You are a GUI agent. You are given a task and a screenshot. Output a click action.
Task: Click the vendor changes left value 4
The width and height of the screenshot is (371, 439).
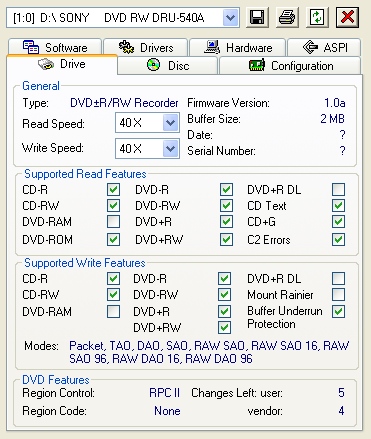click(x=341, y=411)
